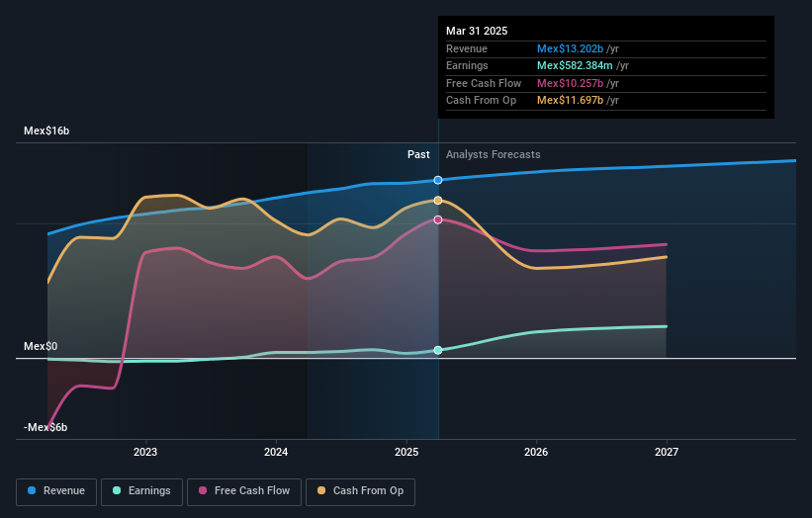812x518 pixels.
Task: Click the Revenue row label in tooltip
Action: (467, 48)
